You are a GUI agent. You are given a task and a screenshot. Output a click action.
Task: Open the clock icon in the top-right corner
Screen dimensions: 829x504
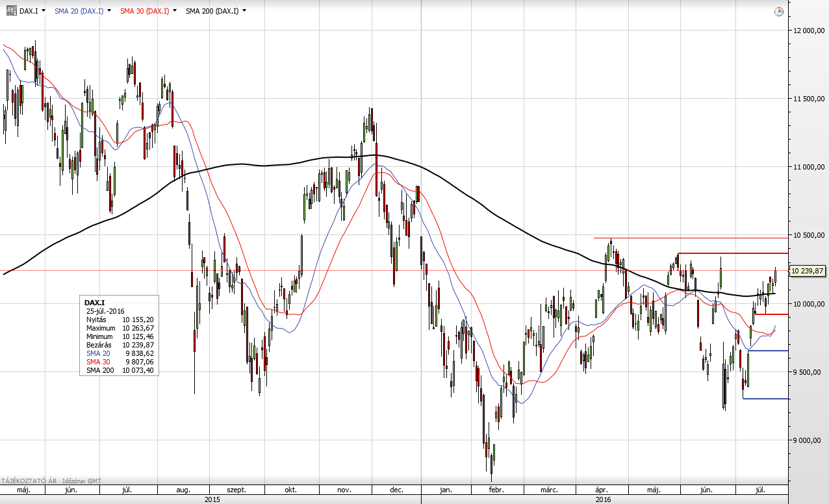tap(779, 12)
